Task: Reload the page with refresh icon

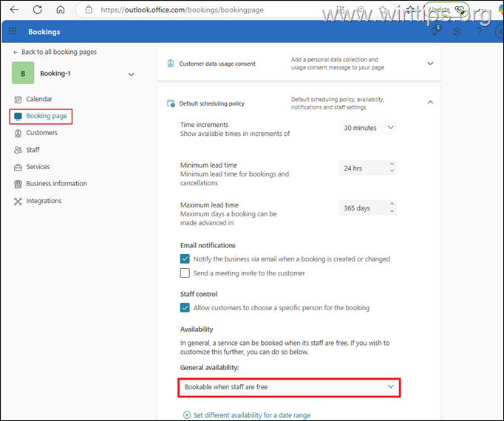Action: tap(38, 10)
